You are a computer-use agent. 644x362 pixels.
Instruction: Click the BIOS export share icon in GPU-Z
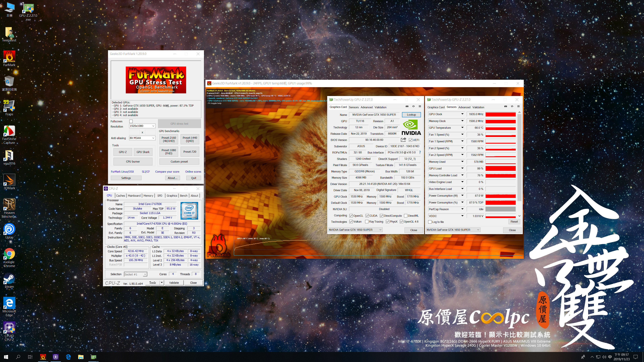coord(403,140)
